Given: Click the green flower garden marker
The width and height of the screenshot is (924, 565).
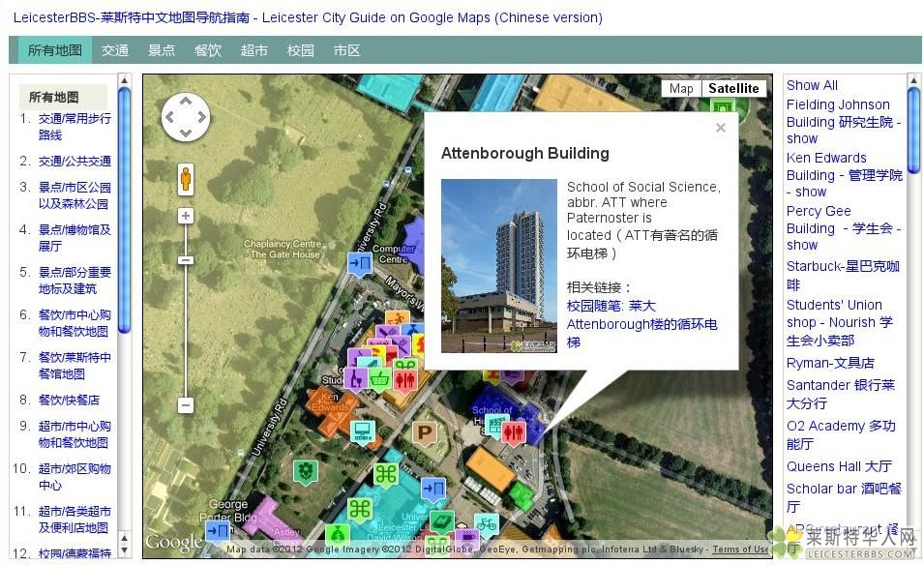Looking at the screenshot, I should coord(306,471).
